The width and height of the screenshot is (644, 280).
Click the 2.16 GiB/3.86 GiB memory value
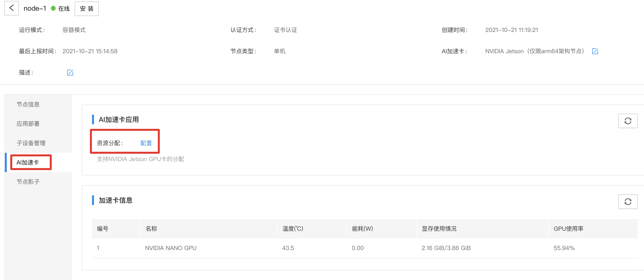click(x=446, y=248)
